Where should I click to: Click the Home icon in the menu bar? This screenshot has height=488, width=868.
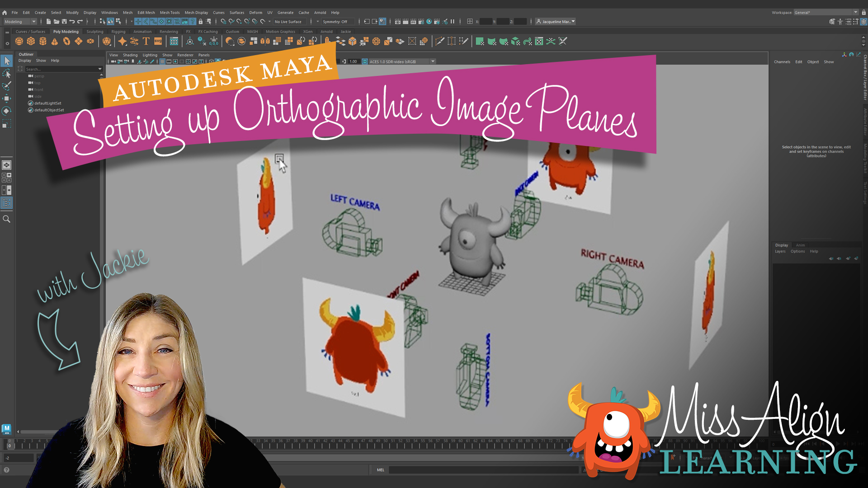point(5,13)
